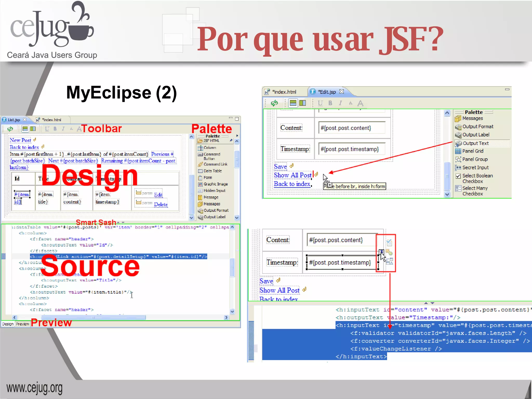532x399 pixels.
Task: Close the *Edit.jsp tab
Action: pos(342,92)
